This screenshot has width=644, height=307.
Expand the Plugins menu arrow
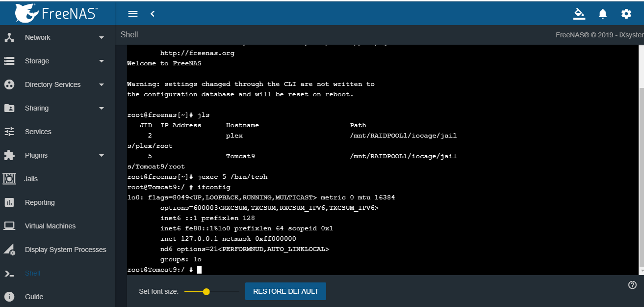(102, 156)
